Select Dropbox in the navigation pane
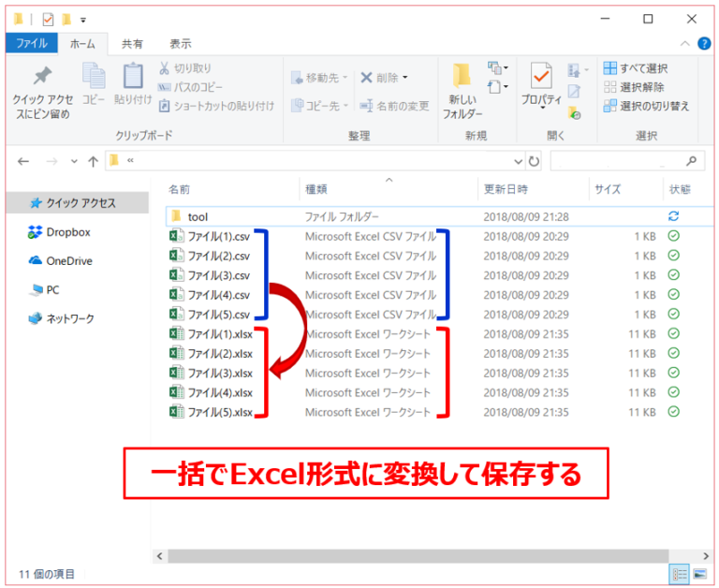The width and height of the screenshot is (719, 588). pyautogui.click(x=67, y=232)
